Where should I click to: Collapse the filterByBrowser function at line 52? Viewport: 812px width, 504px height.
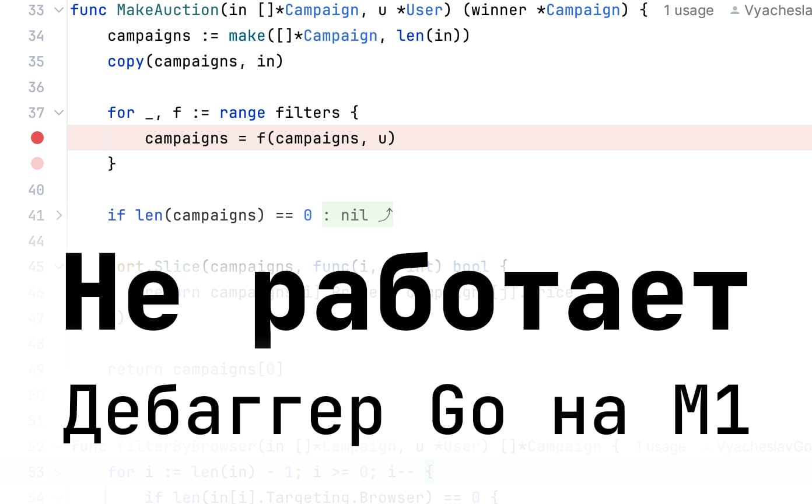(59, 446)
